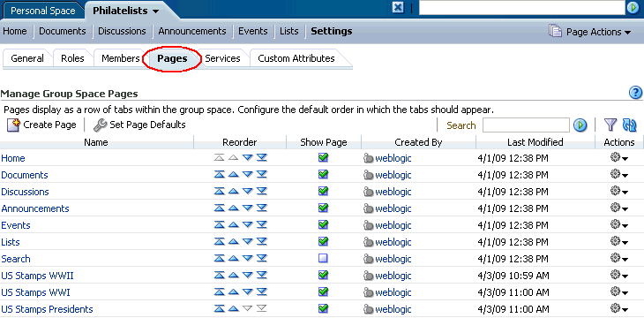This screenshot has width=644, height=318.
Task: Open help for Manage Group Space Pages
Action: 635,93
